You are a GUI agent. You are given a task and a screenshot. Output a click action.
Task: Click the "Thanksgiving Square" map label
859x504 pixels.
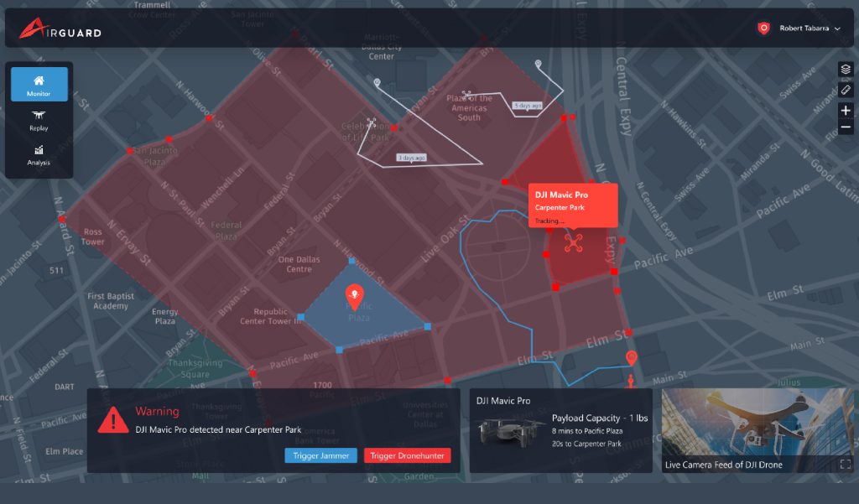tap(195, 369)
